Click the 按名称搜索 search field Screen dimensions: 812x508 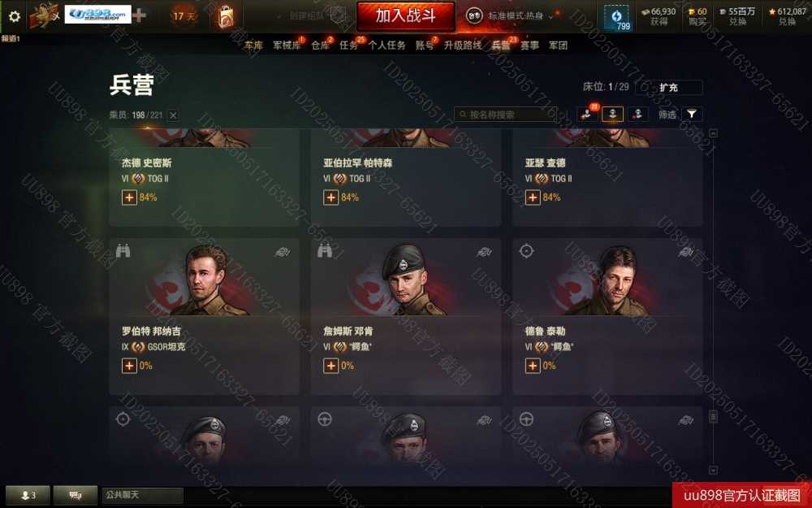[x=506, y=115]
